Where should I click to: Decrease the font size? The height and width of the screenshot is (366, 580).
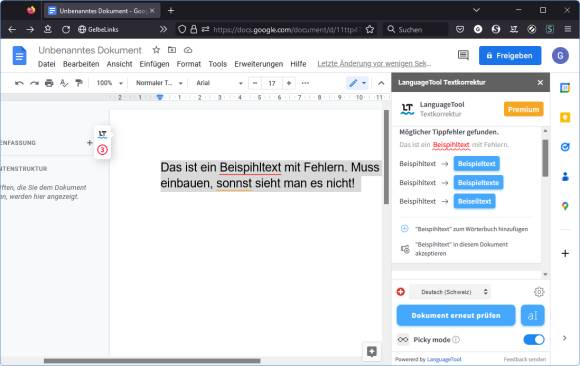pyautogui.click(x=255, y=83)
